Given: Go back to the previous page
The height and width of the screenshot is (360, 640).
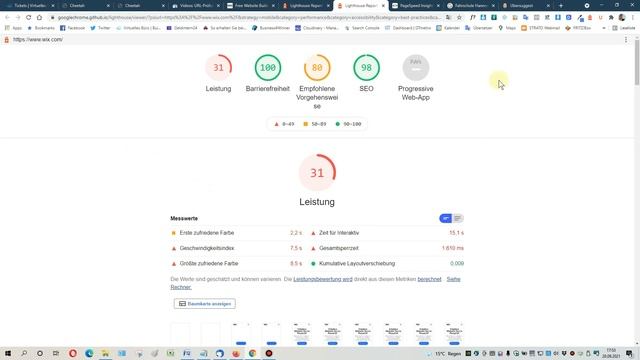Looking at the screenshot, I should [x=7, y=18].
